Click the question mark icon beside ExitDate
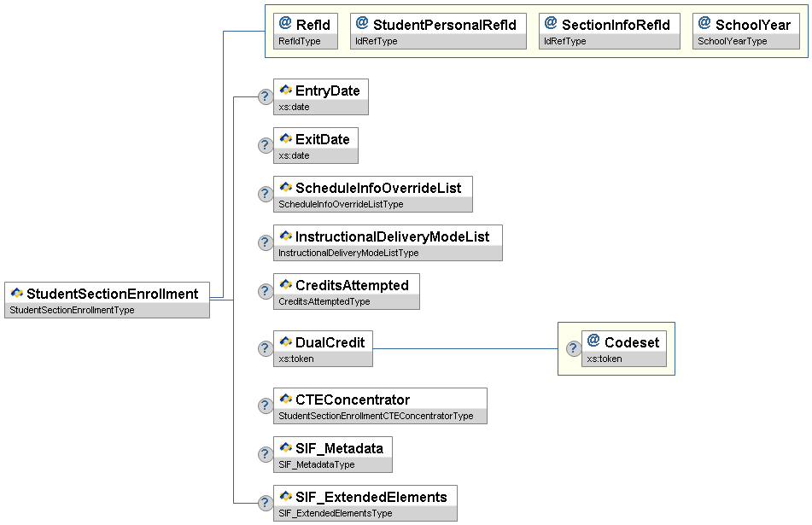The width and height of the screenshot is (812, 525). tap(265, 146)
